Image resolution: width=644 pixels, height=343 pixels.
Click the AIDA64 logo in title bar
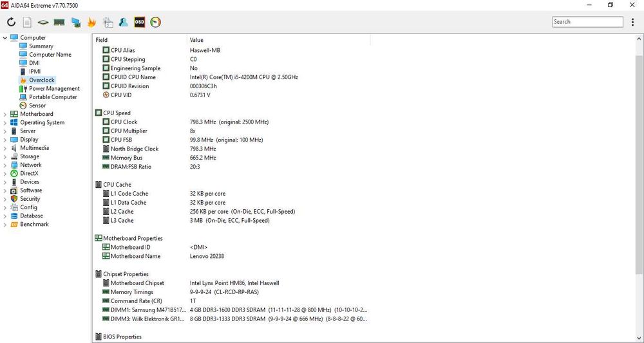point(5,5)
